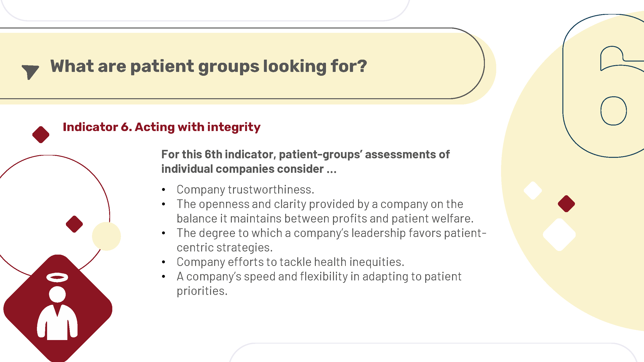This screenshot has height=362, width=644.
Task: Click the bold intro sentence 'For this 6th indicator'
Action: [x=305, y=162]
